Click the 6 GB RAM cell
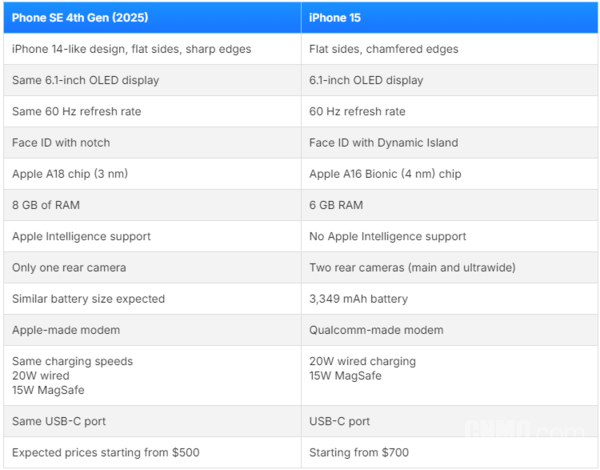The width and height of the screenshot is (600, 470). (x=450, y=205)
